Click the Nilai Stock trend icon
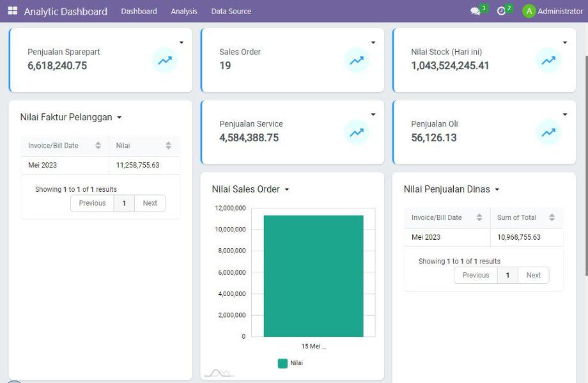Viewport: 588px width, 383px height. point(548,61)
